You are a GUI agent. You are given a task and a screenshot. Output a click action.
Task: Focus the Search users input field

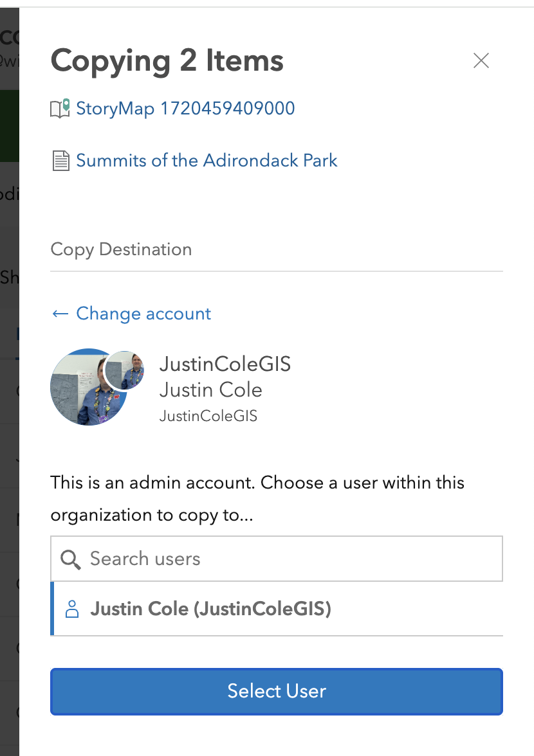290,559
